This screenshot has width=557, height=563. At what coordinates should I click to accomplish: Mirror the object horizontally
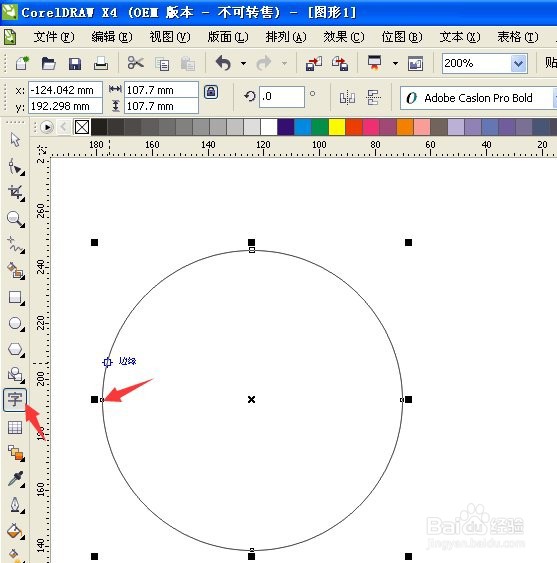(x=347, y=97)
